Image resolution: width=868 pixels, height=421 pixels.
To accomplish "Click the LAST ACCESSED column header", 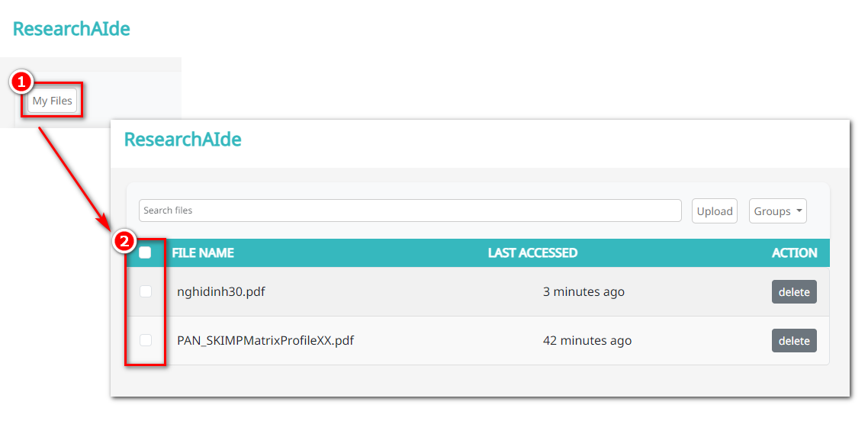I will (532, 252).
